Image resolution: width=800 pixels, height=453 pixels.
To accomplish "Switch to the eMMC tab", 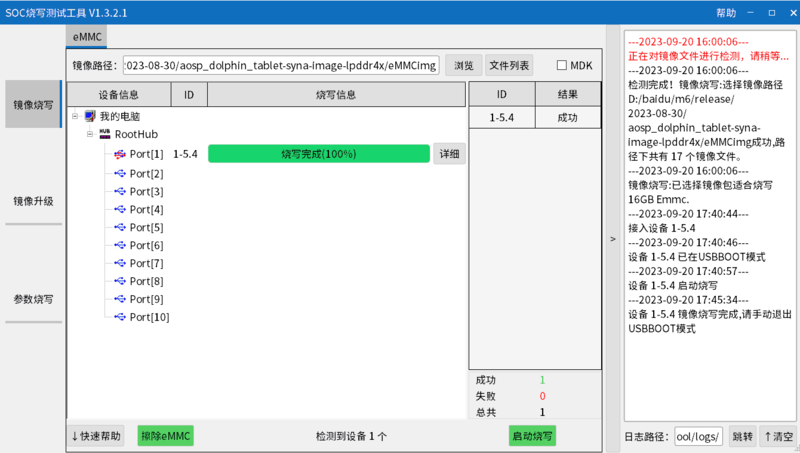I will (85, 37).
